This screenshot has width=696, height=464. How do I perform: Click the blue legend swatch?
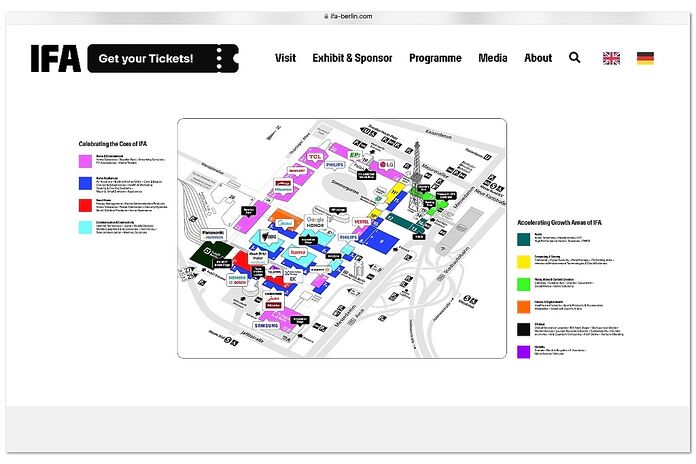85,183
